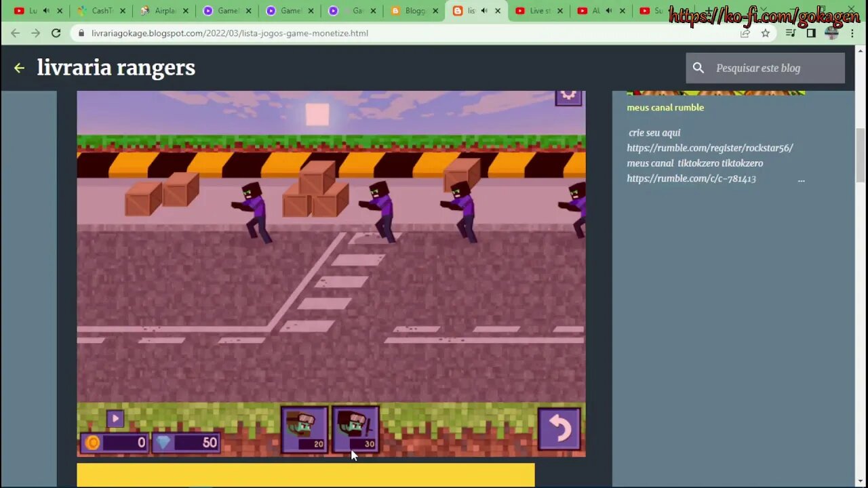Switch to the Blogg tab

(x=415, y=11)
